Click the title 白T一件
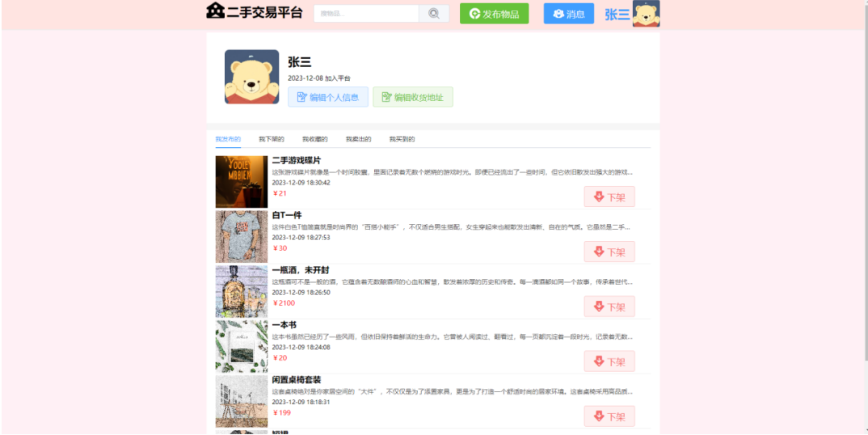This screenshot has height=435, width=868. click(x=287, y=215)
